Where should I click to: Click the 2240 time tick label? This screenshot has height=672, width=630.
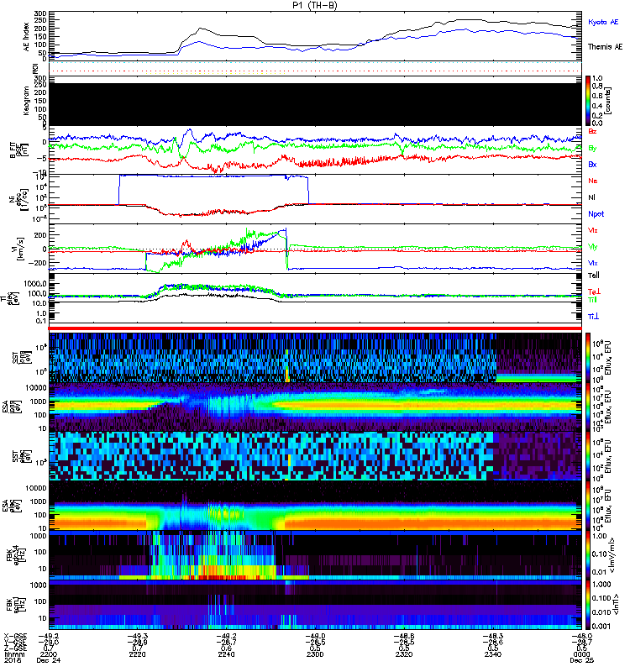[226, 654]
